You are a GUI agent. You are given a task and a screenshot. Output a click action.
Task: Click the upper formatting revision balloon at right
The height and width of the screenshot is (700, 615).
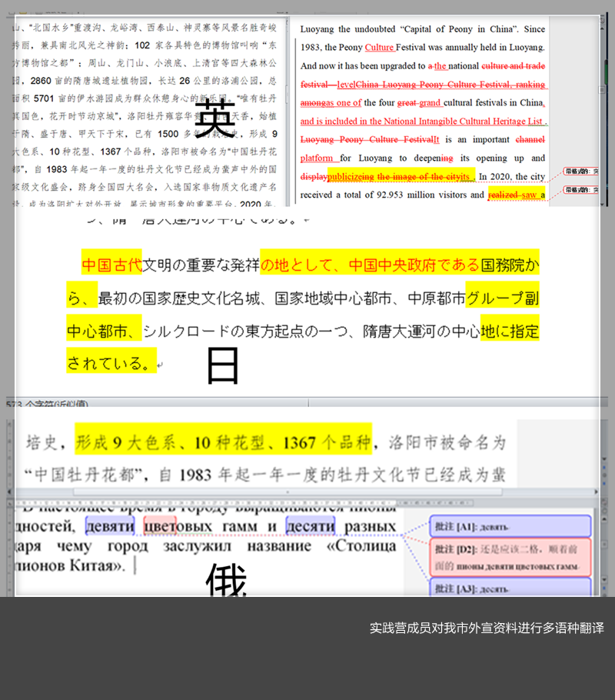pyautogui.click(x=582, y=171)
